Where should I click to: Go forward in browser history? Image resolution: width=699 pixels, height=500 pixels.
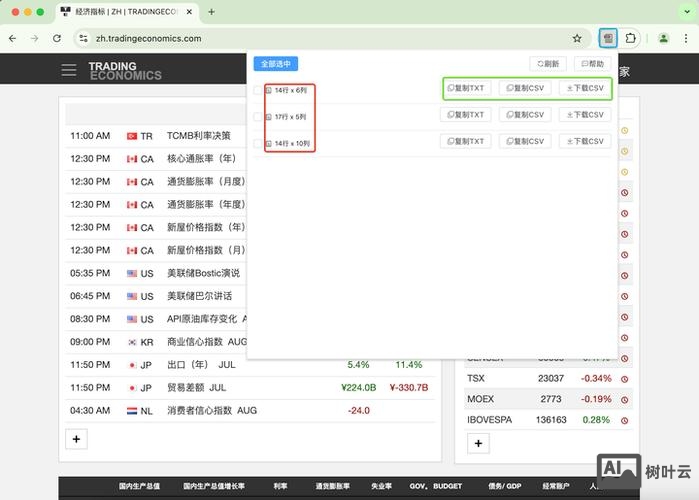pos(34,38)
